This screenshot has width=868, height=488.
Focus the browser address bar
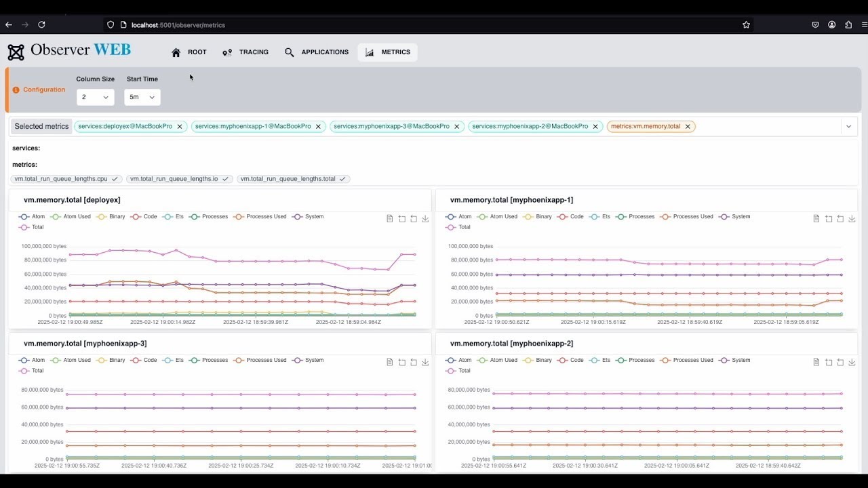tap(427, 24)
